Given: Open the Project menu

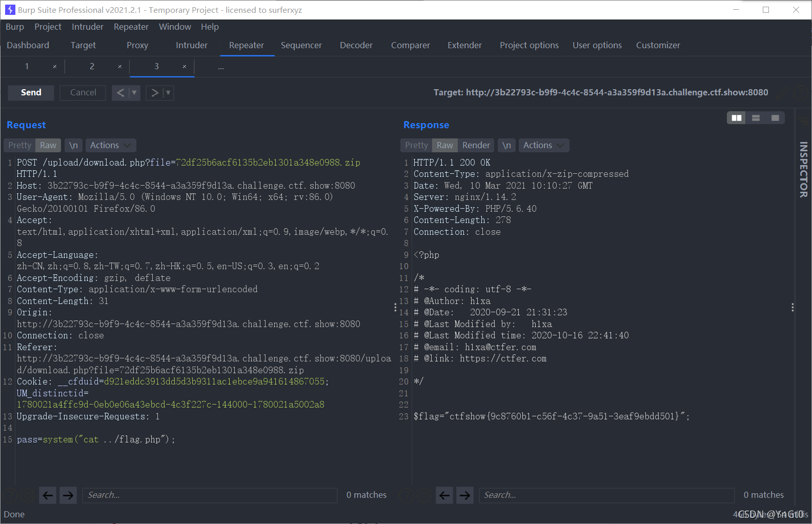Looking at the screenshot, I should coord(48,27).
